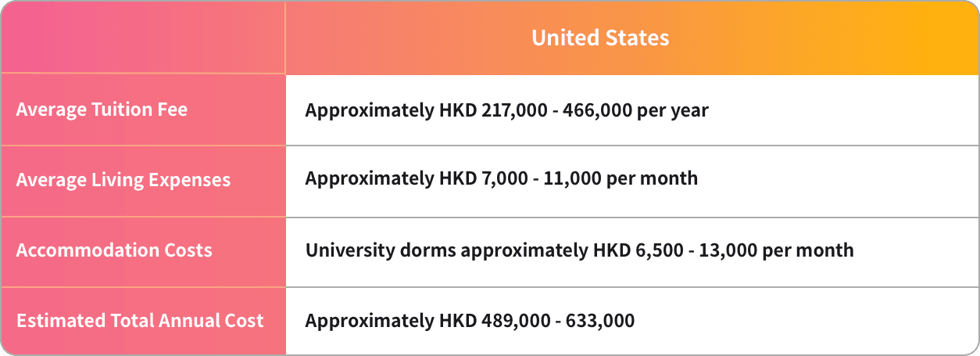Select the Average Tuition Fee row label
The width and height of the screenshot is (980, 356).
point(102,110)
